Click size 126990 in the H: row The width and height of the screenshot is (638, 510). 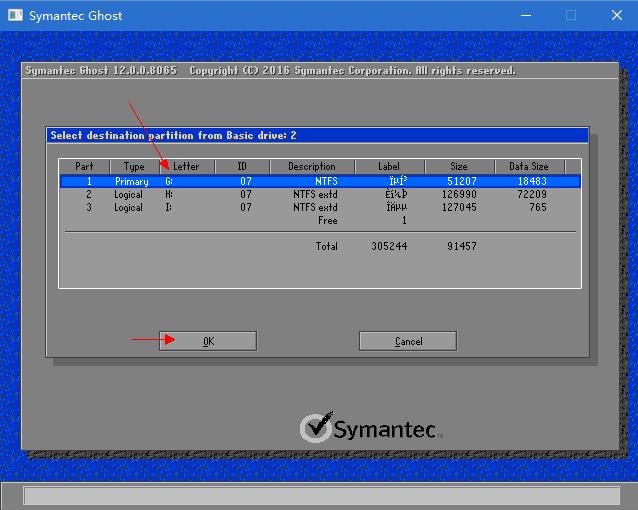(x=460, y=195)
